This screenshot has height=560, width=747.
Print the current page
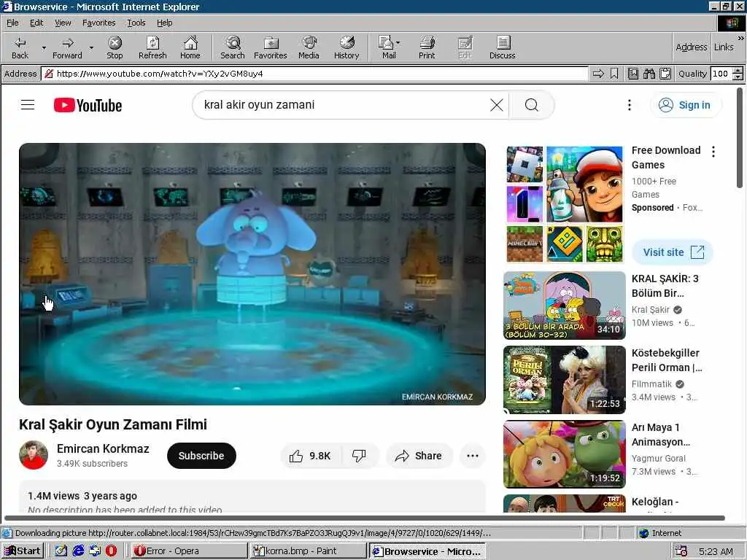(426, 47)
